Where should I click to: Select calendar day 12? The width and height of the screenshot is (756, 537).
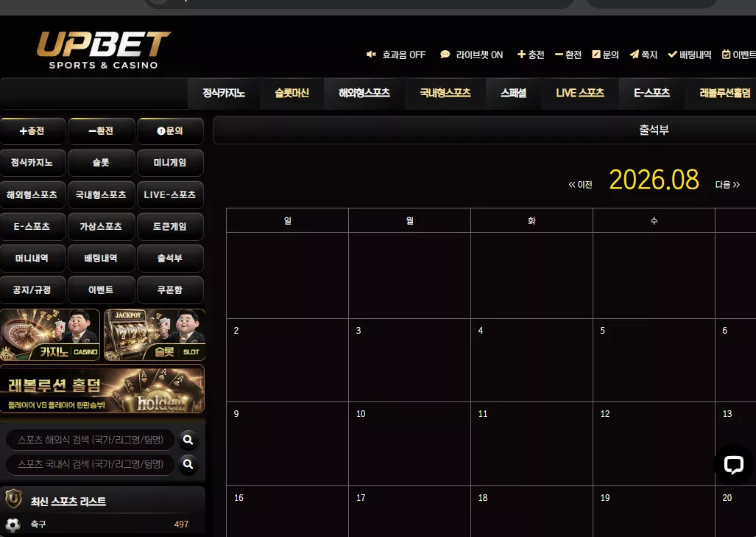tap(654, 444)
